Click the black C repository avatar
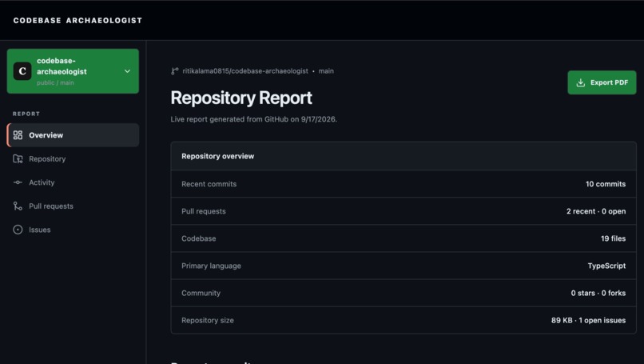This screenshot has height=364, width=644. click(x=22, y=71)
